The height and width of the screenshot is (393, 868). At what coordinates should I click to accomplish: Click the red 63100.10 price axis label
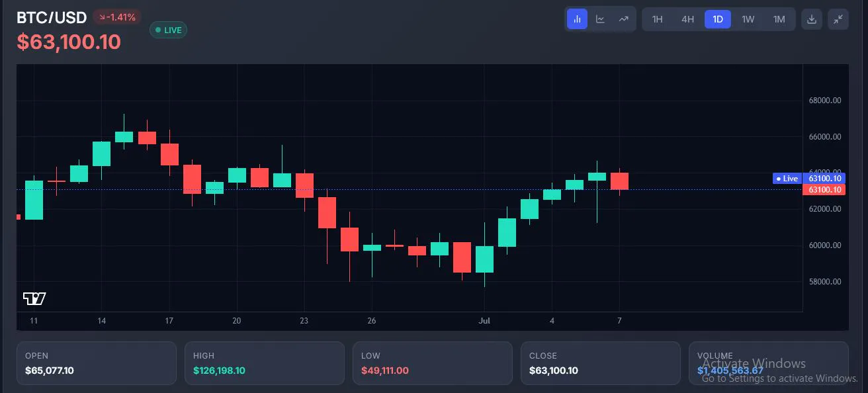tap(824, 190)
